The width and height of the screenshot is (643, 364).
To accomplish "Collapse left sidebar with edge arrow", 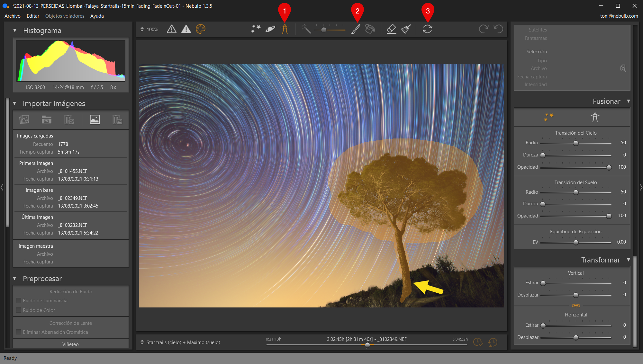I will point(2,187).
